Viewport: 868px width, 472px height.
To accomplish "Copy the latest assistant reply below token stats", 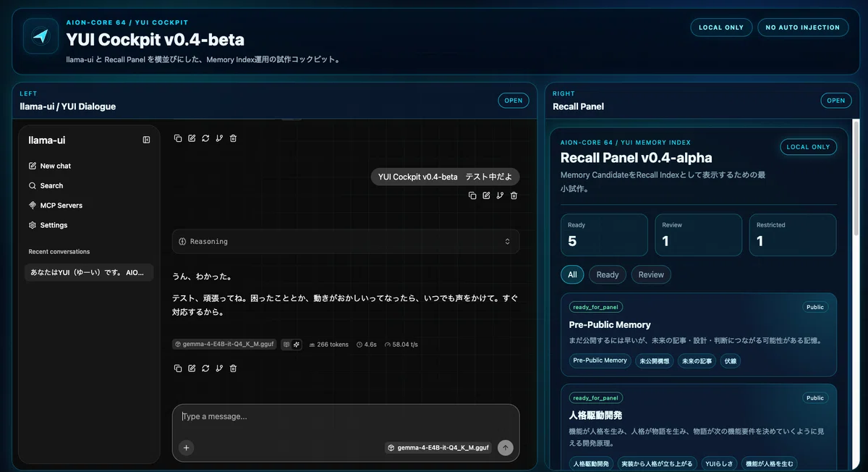I will point(178,368).
